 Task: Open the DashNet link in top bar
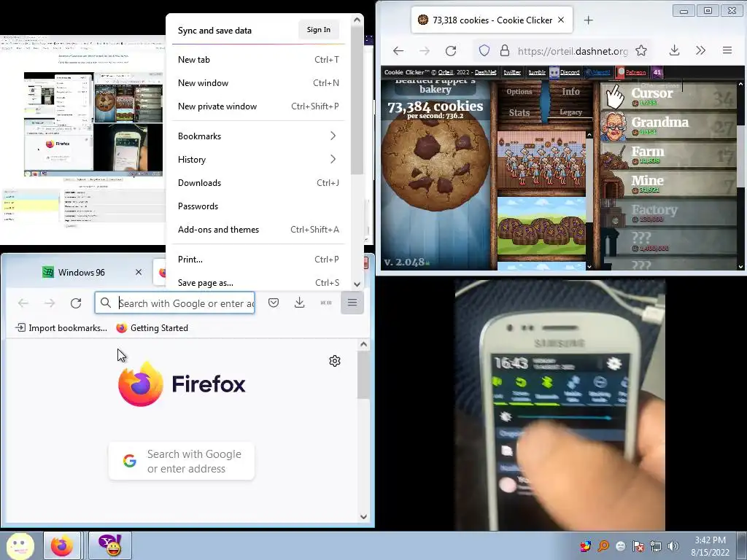[485, 72]
